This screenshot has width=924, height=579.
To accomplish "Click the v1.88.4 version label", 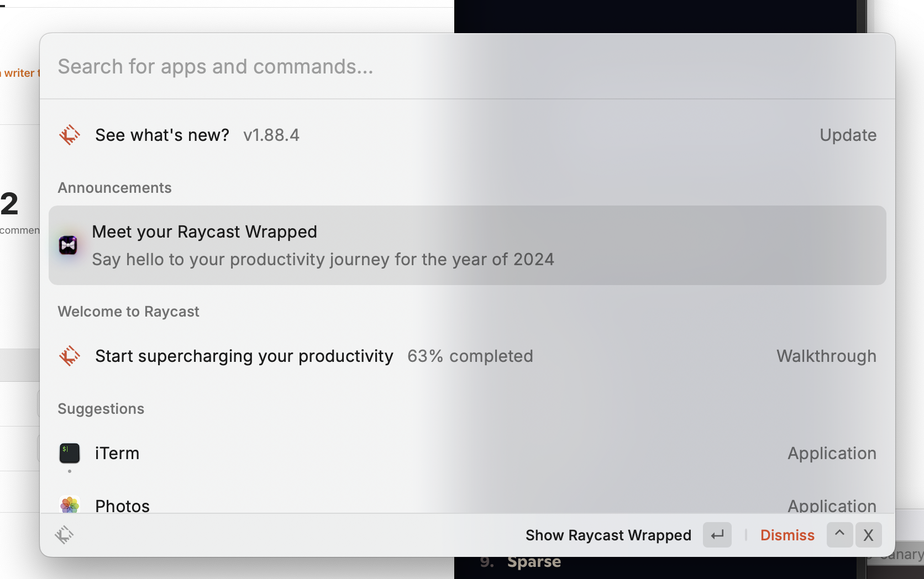I will point(271,135).
